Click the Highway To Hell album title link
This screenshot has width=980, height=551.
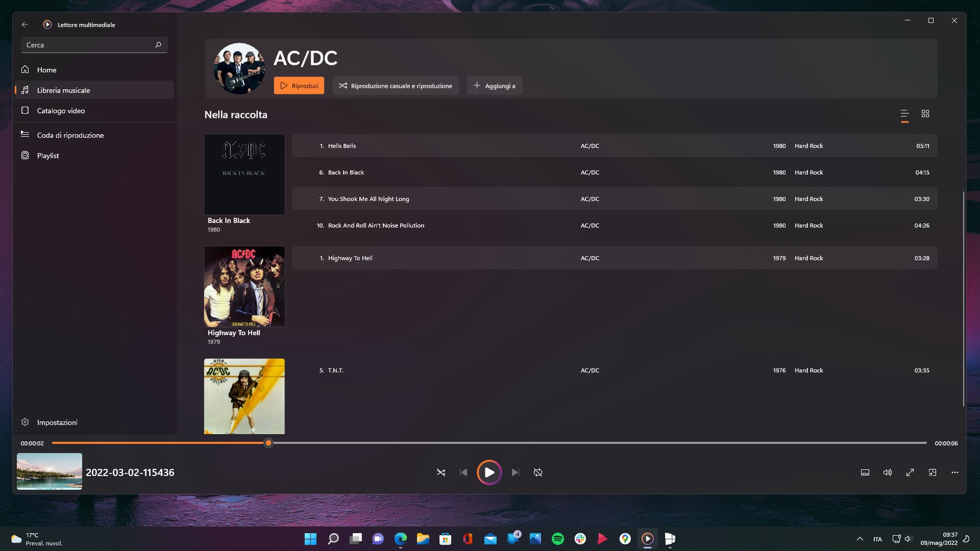pos(234,333)
